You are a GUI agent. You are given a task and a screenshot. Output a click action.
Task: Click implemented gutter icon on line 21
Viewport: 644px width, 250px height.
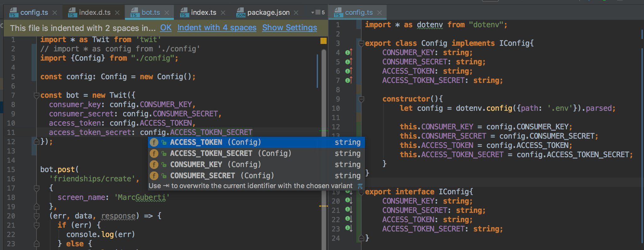pyautogui.click(x=348, y=210)
